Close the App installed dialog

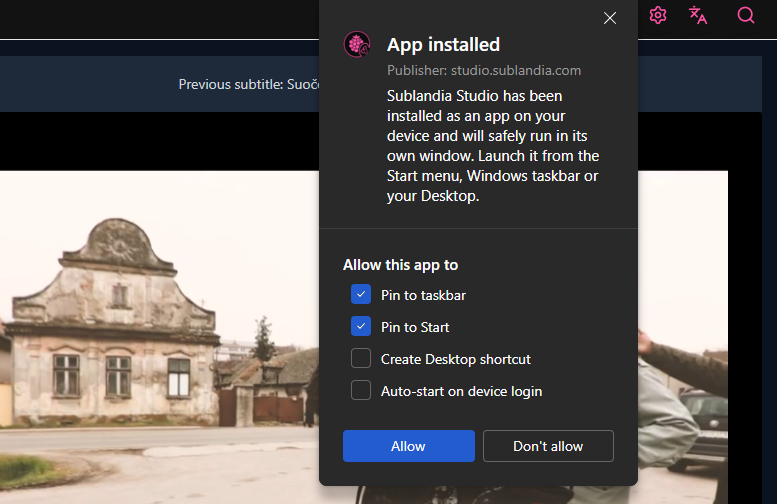tap(610, 18)
